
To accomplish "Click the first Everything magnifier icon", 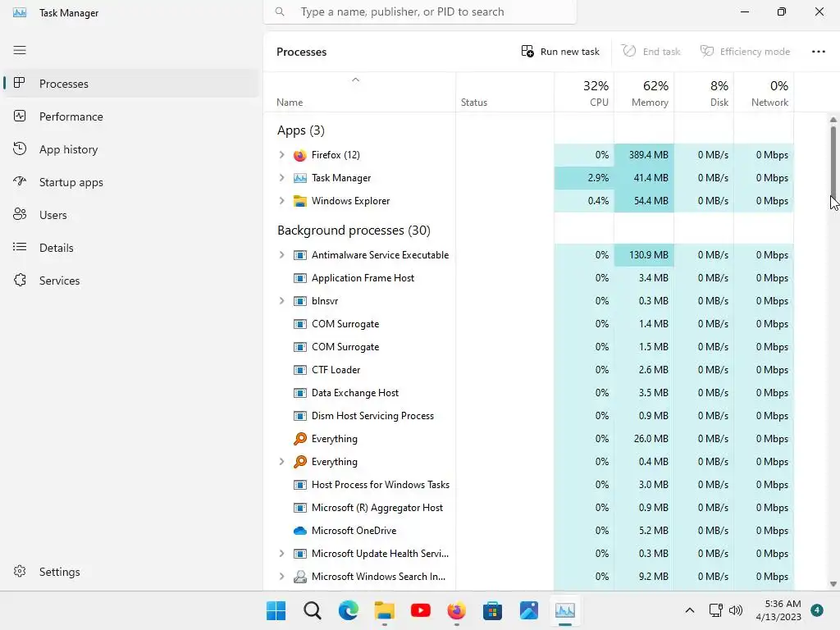I will [300, 439].
